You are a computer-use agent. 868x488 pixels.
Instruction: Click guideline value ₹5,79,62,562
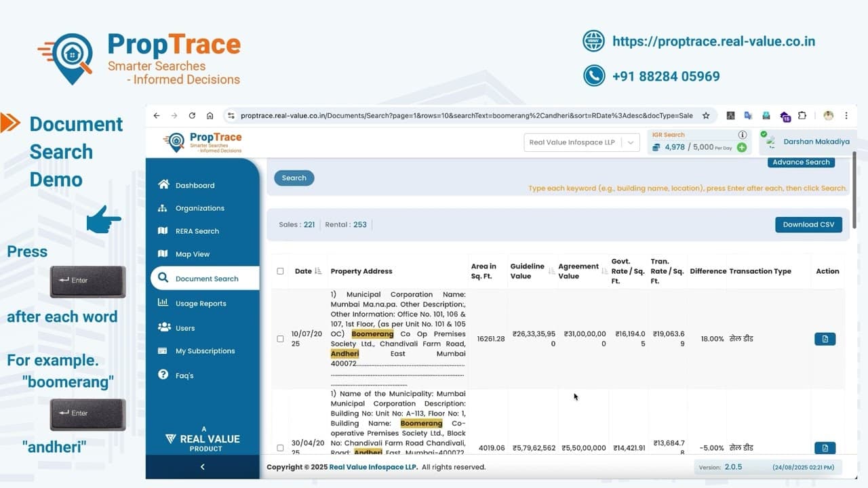coord(534,448)
